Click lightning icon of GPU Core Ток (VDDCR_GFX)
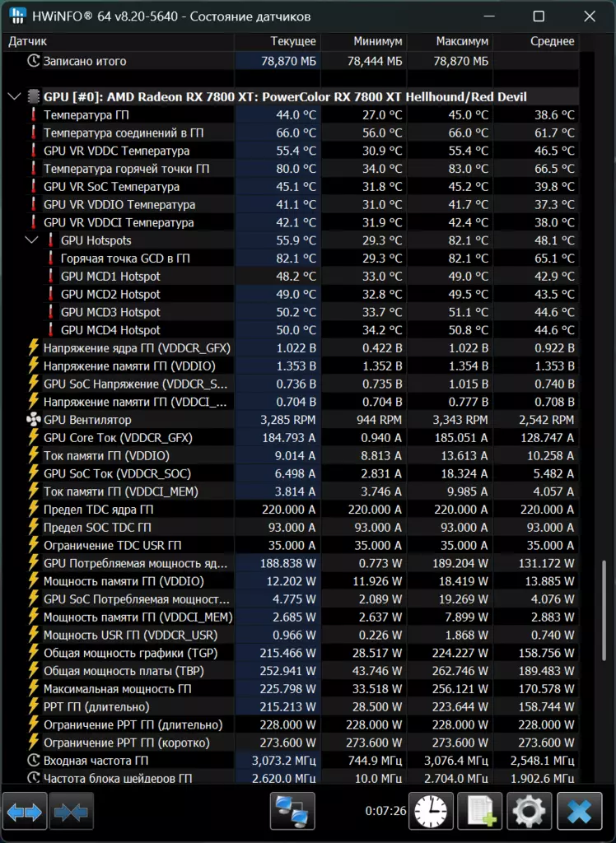The height and width of the screenshot is (843, 616). [x=34, y=438]
